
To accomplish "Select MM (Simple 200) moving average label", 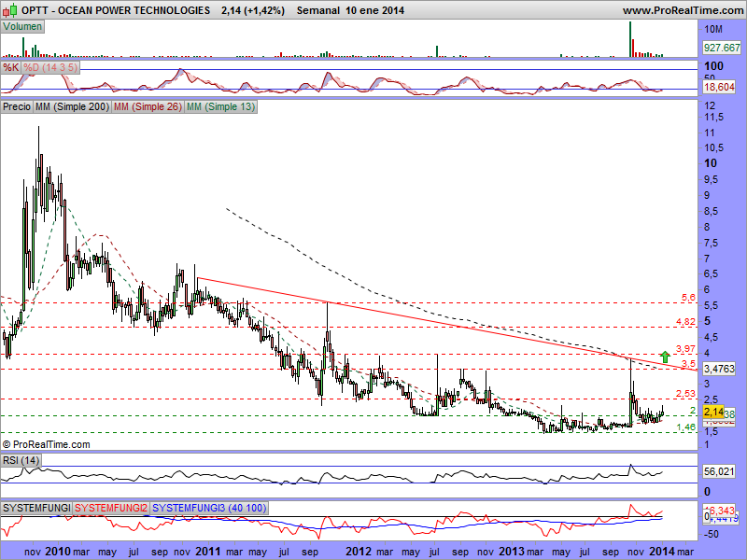I will (x=72, y=106).
